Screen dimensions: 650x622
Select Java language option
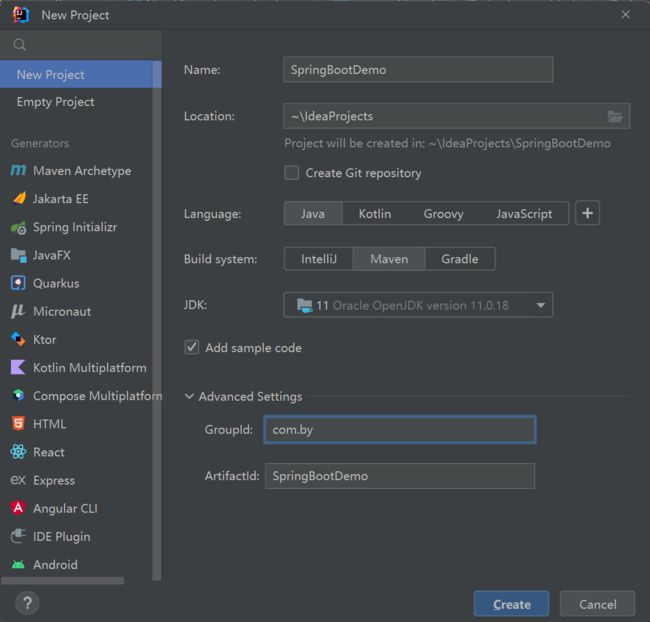[313, 214]
